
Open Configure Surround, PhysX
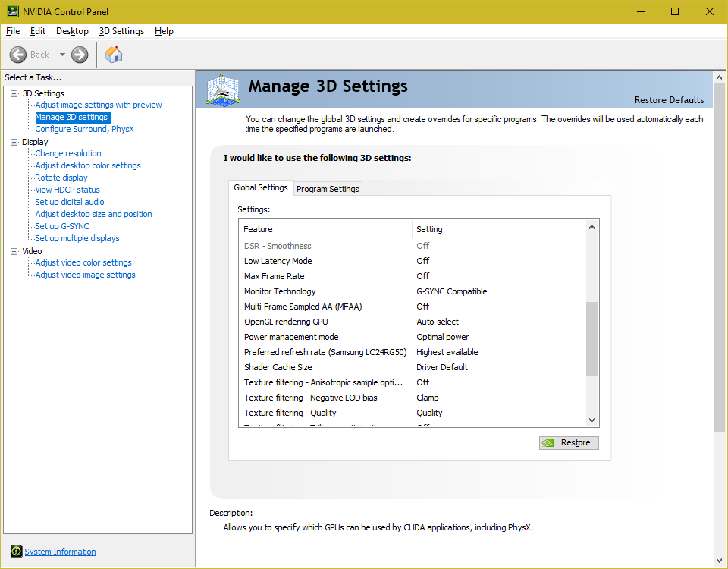point(84,129)
